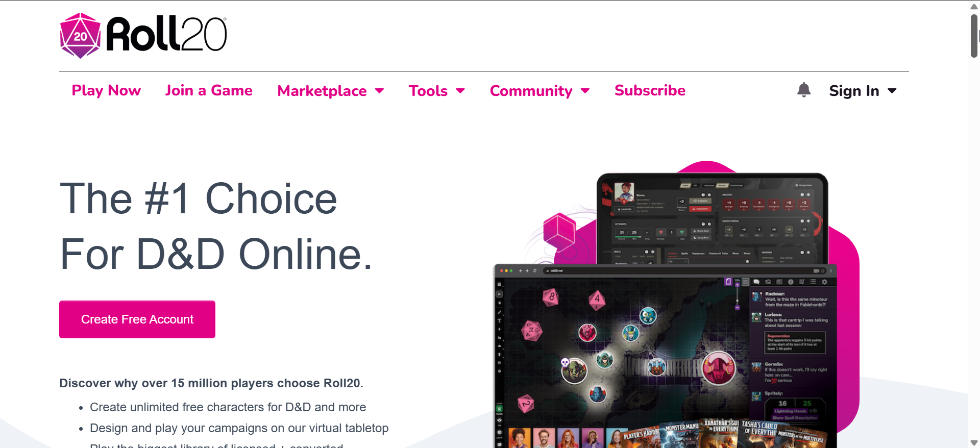
Task: Click the Roll20 wordmark logo
Action: pyautogui.click(x=166, y=34)
